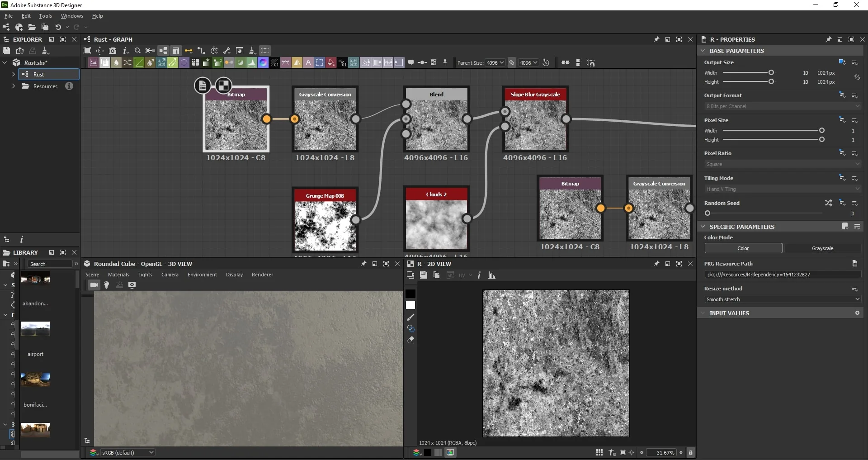Viewport: 868px width, 460px height.
Task: Toggle the lock icon in 2D view status bar
Action: [690, 452]
